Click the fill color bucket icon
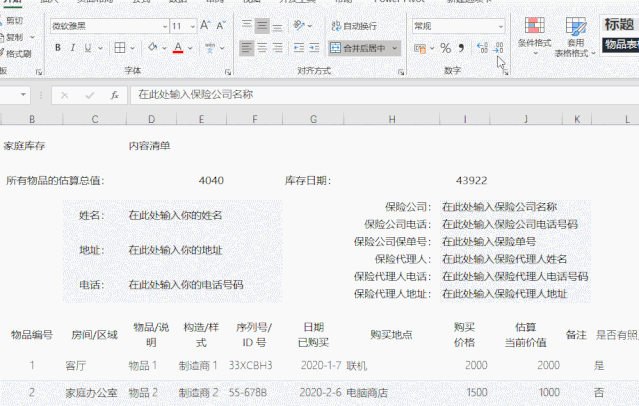Screen dimensions: 639x406 point(151,47)
